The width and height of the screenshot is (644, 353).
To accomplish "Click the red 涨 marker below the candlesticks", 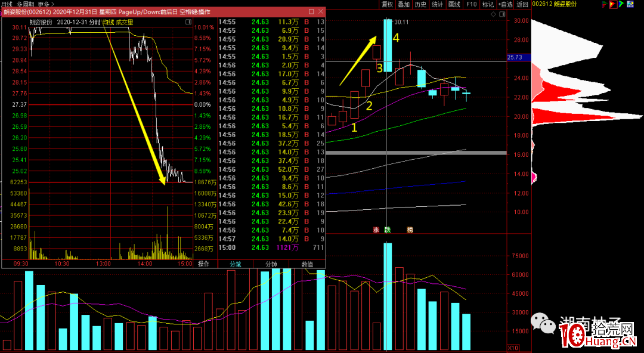I will [x=376, y=230].
